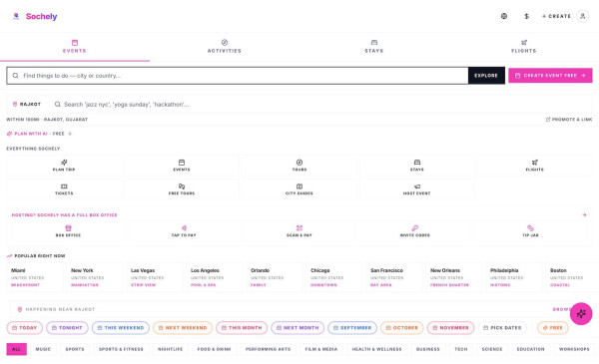Click the globe language icon in header

click(x=504, y=16)
